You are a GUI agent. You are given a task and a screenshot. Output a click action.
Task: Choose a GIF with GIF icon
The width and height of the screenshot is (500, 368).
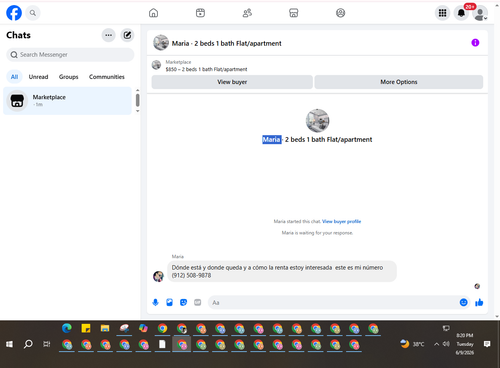click(x=198, y=302)
